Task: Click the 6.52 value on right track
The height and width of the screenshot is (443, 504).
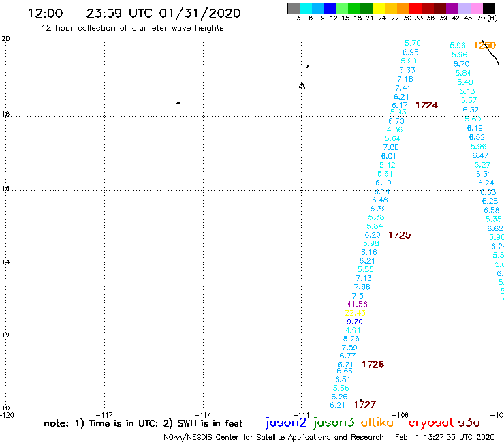Action: (477, 138)
